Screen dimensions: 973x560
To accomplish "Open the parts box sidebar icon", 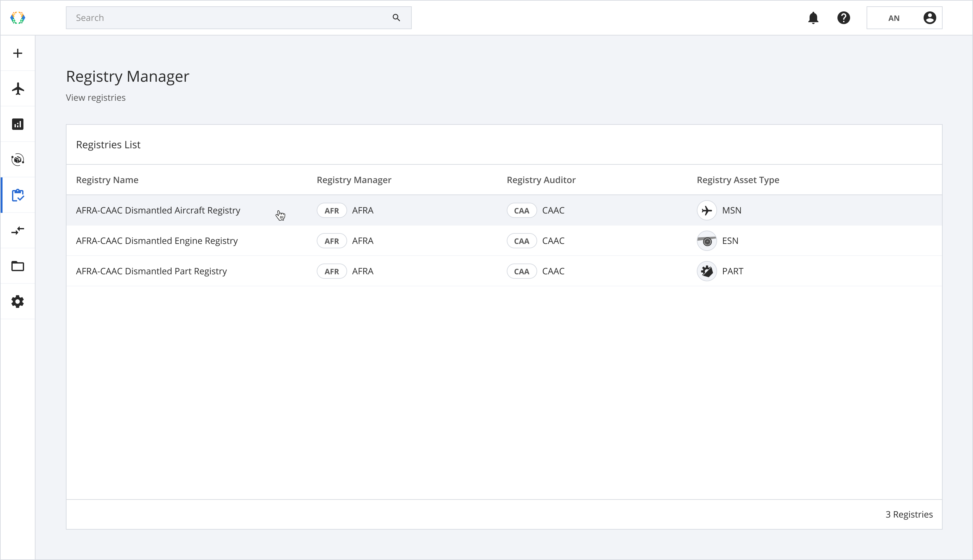I will click(18, 160).
